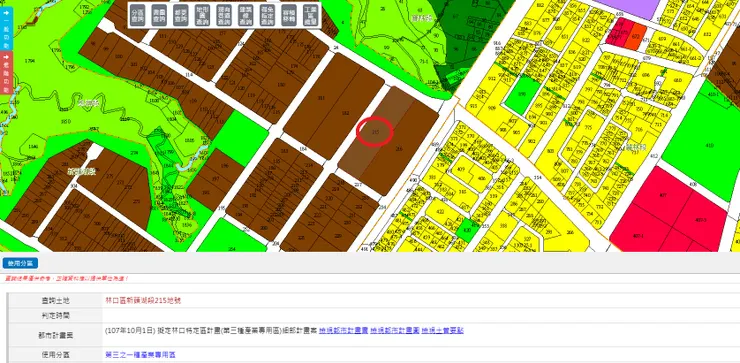Click the small green parcel 830
Image resolution: width=740 pixels, height=363 pixels.
(x=467, y=230)
